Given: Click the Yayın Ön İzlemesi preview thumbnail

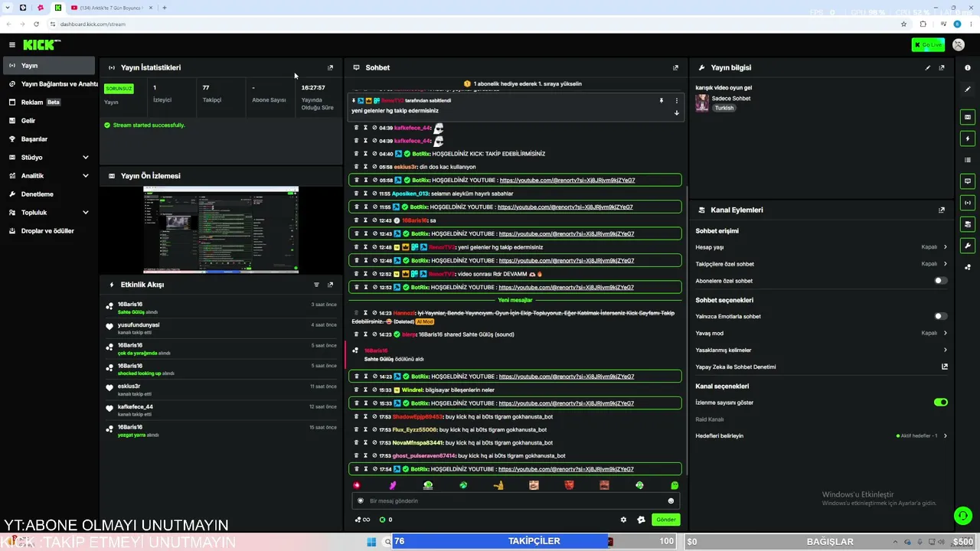Looking at the screenshot, I should (x=220, y=230).
